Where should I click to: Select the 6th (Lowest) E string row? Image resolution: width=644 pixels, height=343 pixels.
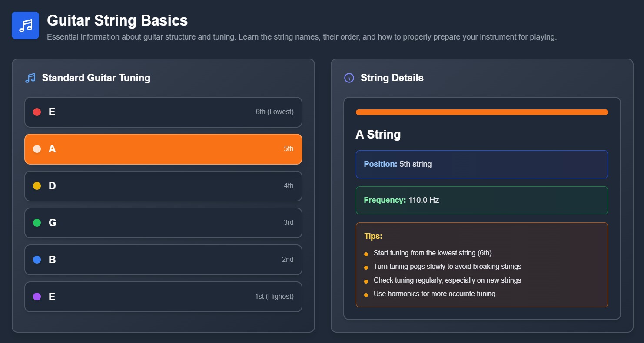point(163,112)
